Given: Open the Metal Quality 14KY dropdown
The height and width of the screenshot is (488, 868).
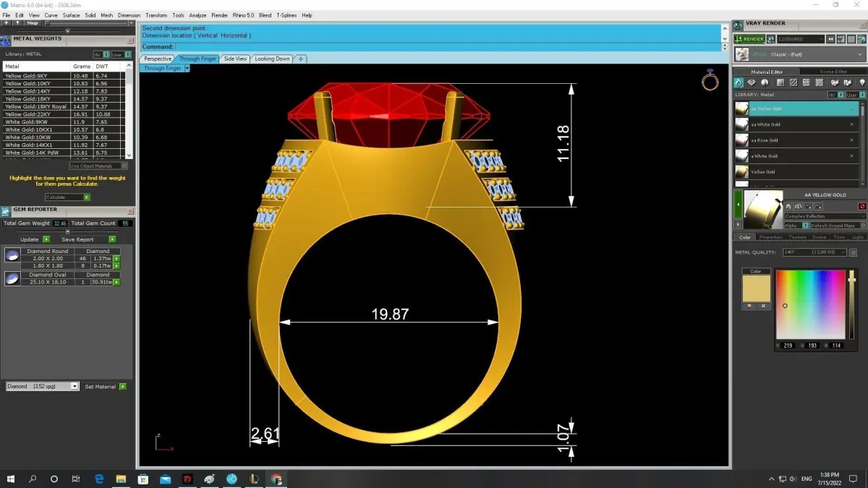Looking at the screenshot, I should click(815, 252).
